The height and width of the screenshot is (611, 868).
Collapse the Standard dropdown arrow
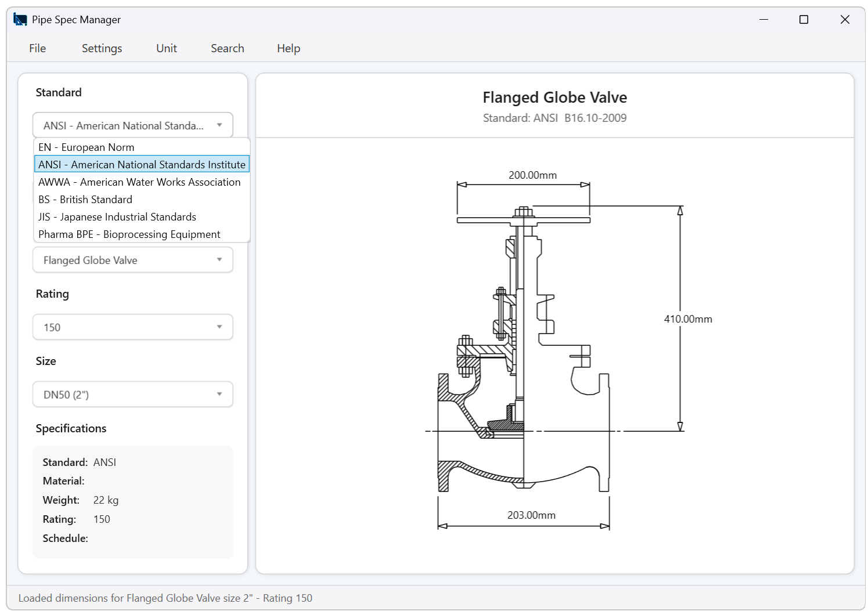pyautogui.click(x=219, y=125)
